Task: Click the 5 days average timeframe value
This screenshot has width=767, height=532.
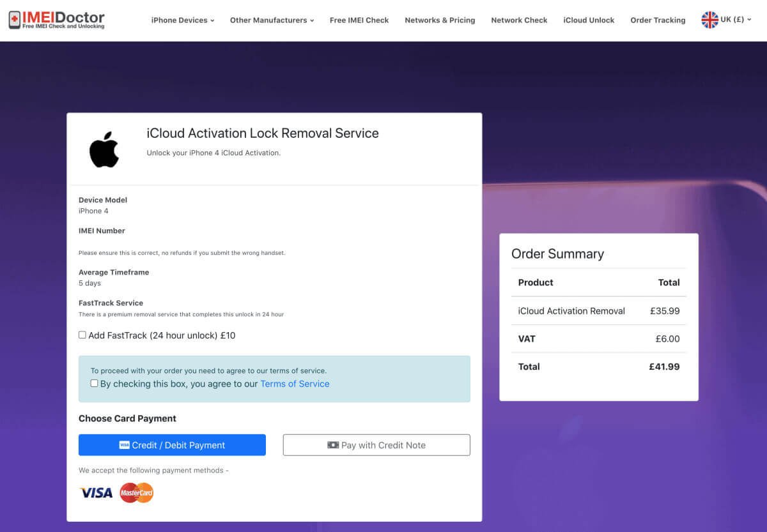Action: [89, 283]
